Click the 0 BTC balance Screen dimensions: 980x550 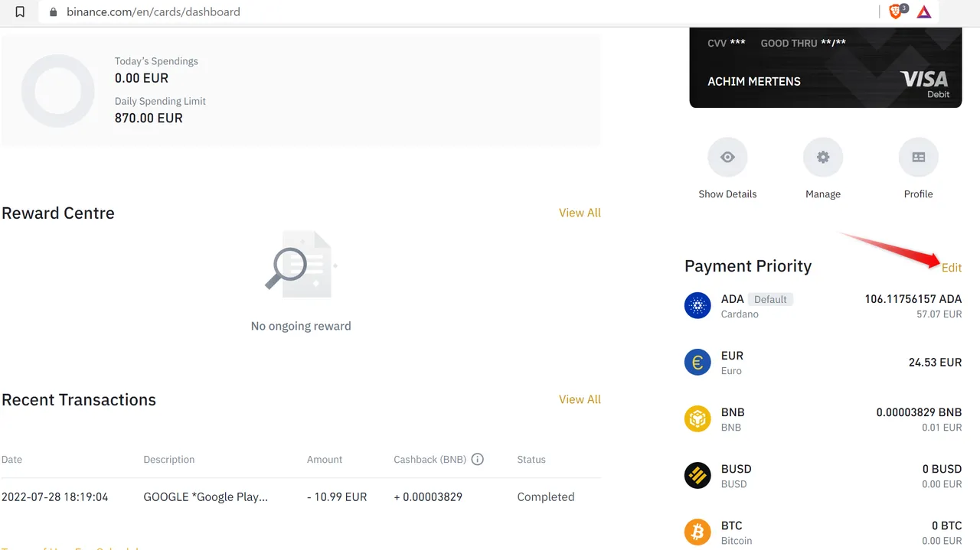point(946,526)
